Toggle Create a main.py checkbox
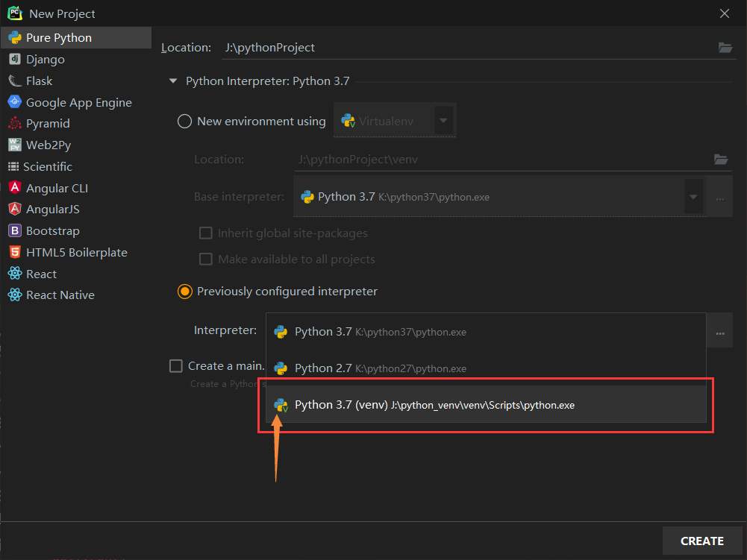The width and height of the screenshot is (747, 560). click(x=176, y=365)
